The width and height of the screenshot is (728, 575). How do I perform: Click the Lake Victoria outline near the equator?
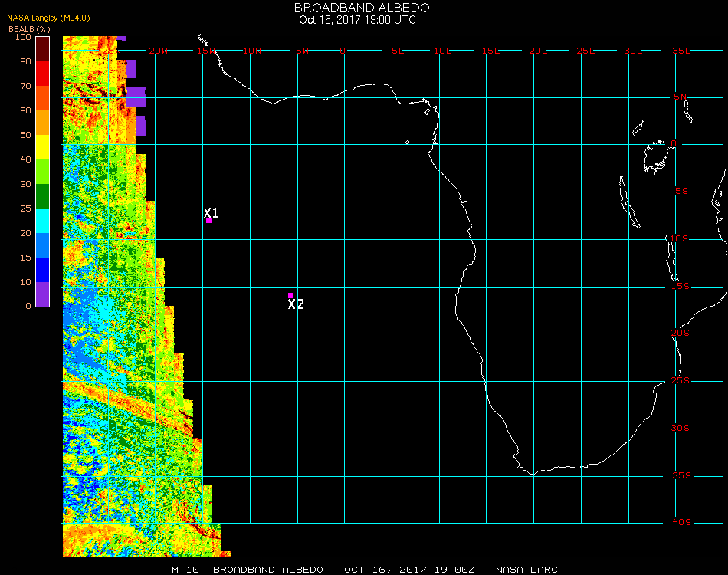pyautogui.click(x=656, y=156)
